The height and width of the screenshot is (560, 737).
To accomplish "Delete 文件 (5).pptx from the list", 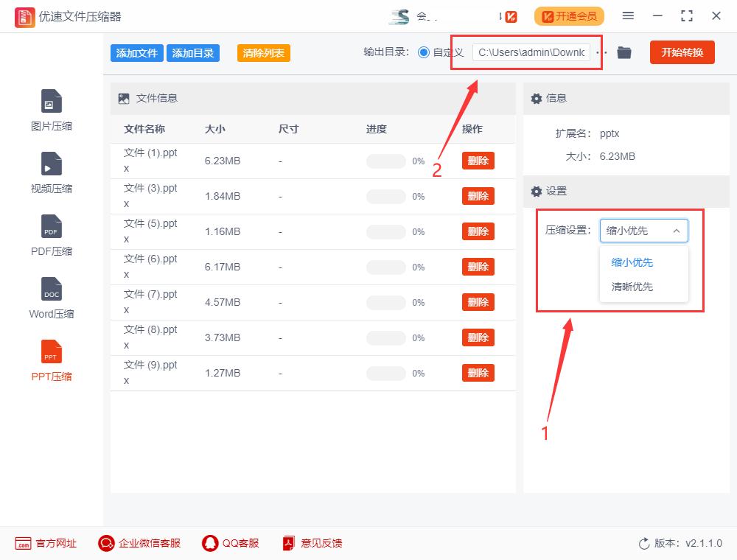I will [478, 231].
